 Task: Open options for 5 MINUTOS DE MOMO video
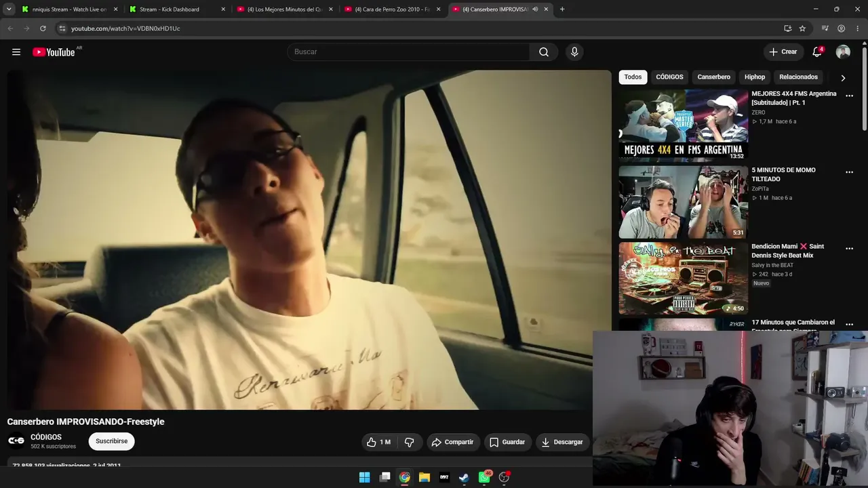849,172
